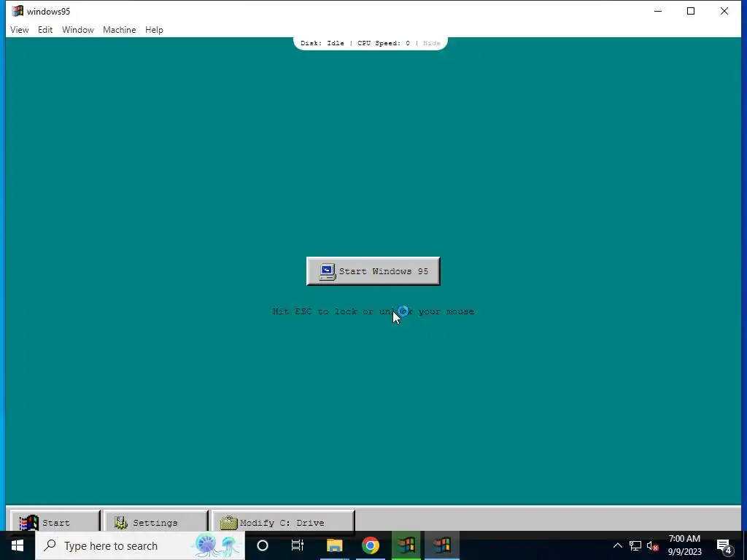Open the Modify C: Drive tab
Viewport: 747px width, 560px height.
283,522
